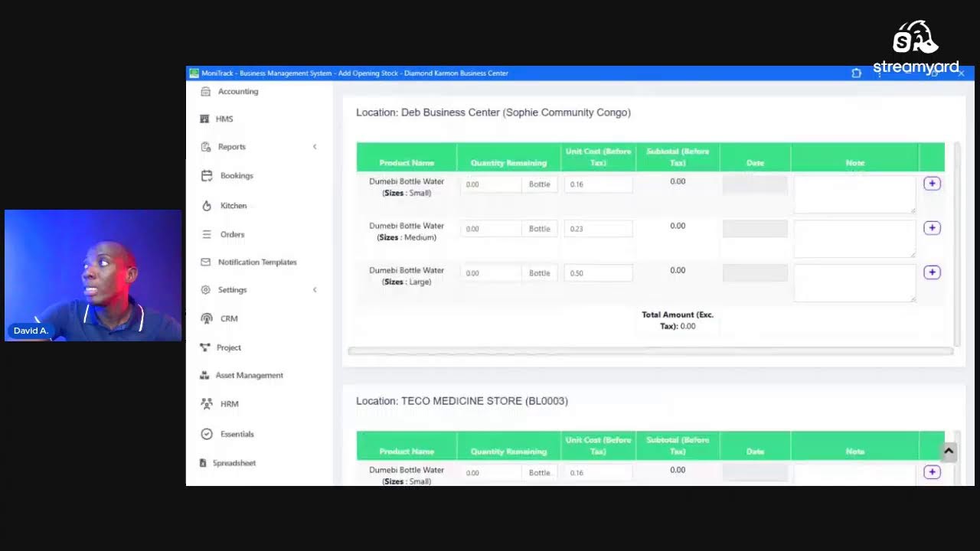The width and height of the screenshot is (980, 551).
Task: Edit unit cost 0.50 for Large water
Action: (x=598, y=273)
